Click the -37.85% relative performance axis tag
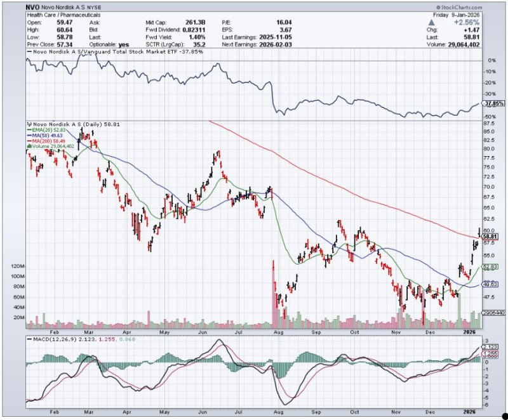This screenshot has height=420, width=508. (x=493, y=103)
